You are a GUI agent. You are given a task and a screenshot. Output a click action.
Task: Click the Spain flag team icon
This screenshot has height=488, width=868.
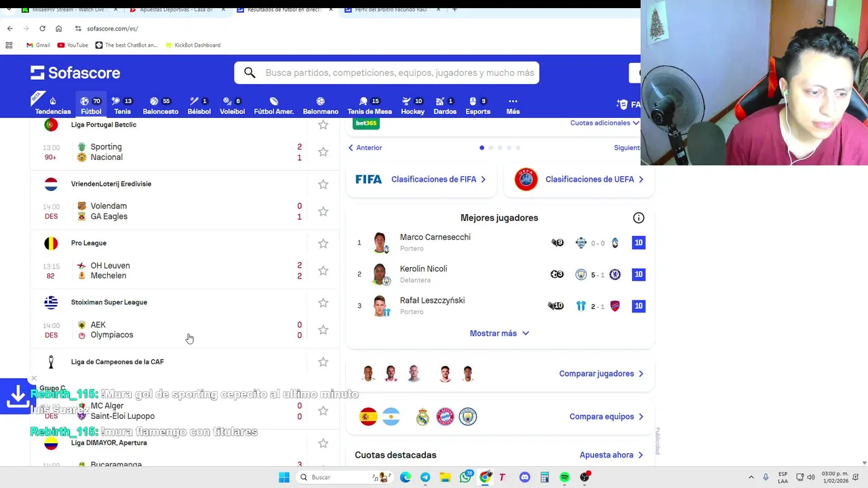point(368,417)
